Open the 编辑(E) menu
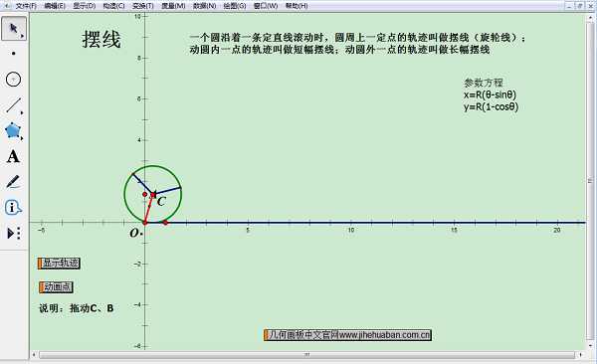Screen dimensions: 597x364 [55, 6]
